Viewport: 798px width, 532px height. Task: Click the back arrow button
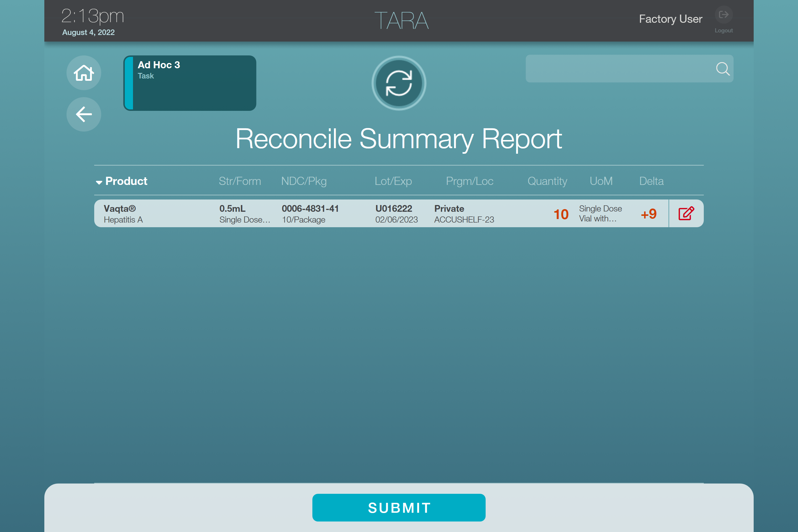click(84, 114)
